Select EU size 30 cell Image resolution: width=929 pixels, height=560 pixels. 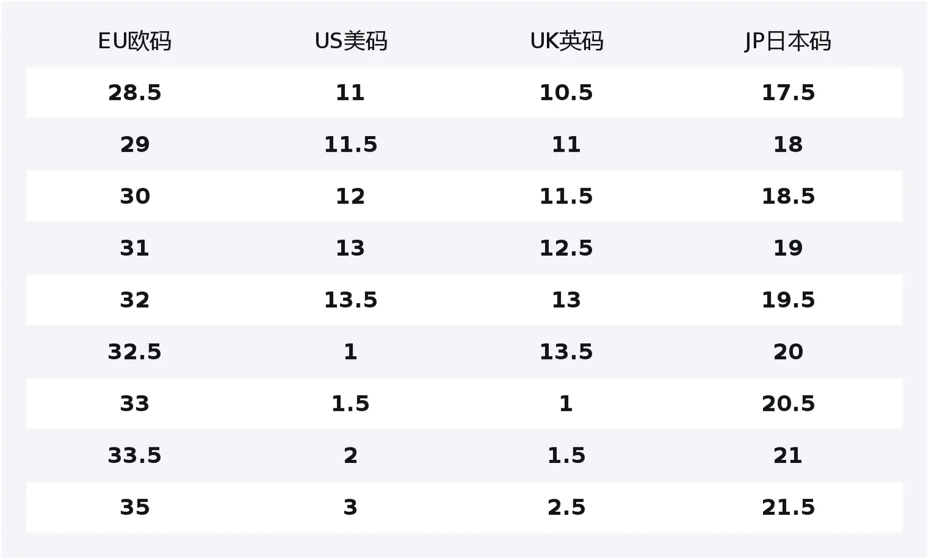click(134, 197)
